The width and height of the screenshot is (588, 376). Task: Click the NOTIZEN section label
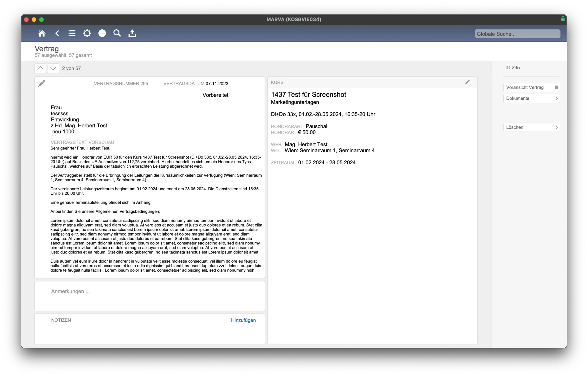[x=61, y=320]
